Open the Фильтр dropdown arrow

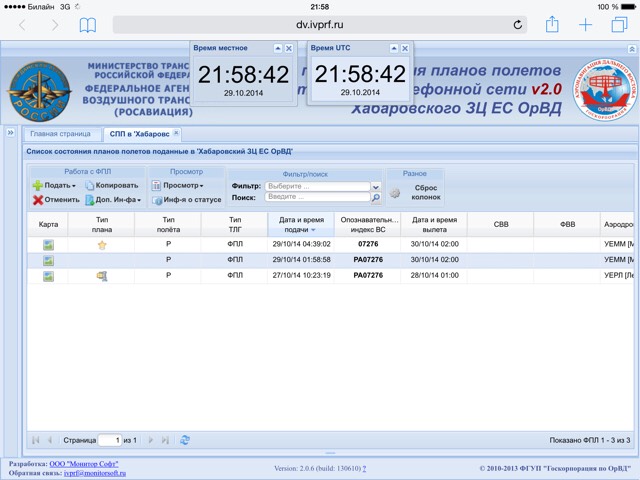(x=376, y=187)
